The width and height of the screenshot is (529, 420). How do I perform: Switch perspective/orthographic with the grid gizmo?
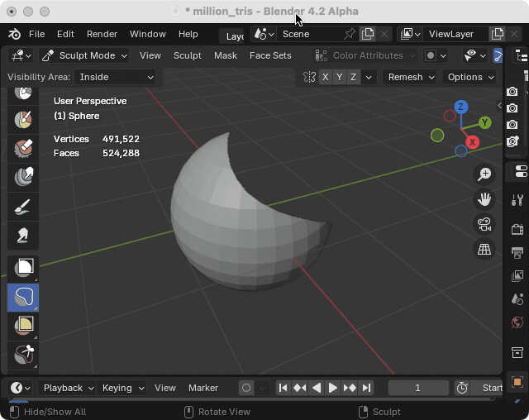click(x=484, y=250)
